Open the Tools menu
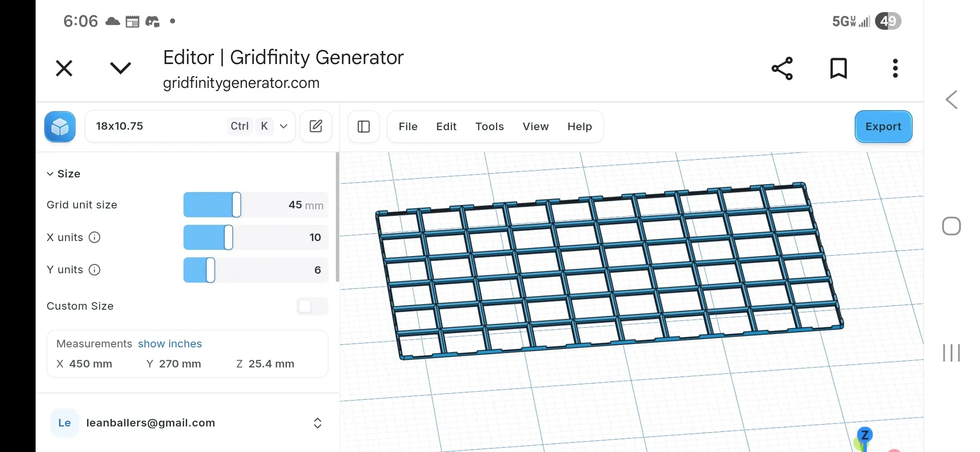This screenshot has height=452, width=980. click(490, 126)
